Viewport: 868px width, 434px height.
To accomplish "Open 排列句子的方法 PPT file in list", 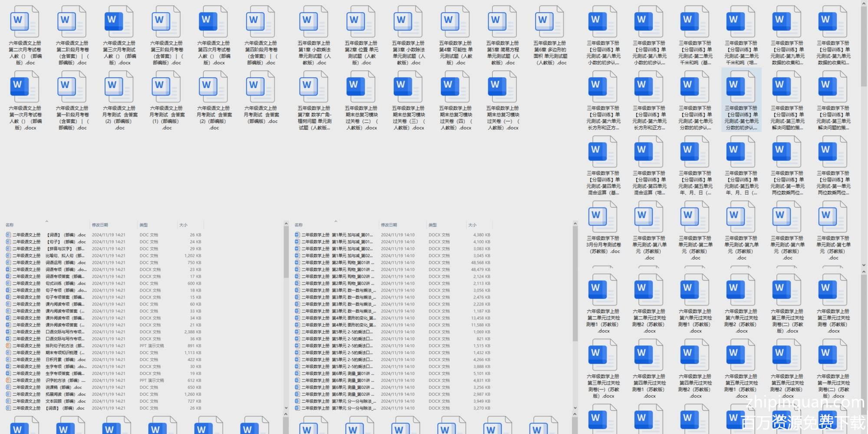I will click(x=65, y=346).
